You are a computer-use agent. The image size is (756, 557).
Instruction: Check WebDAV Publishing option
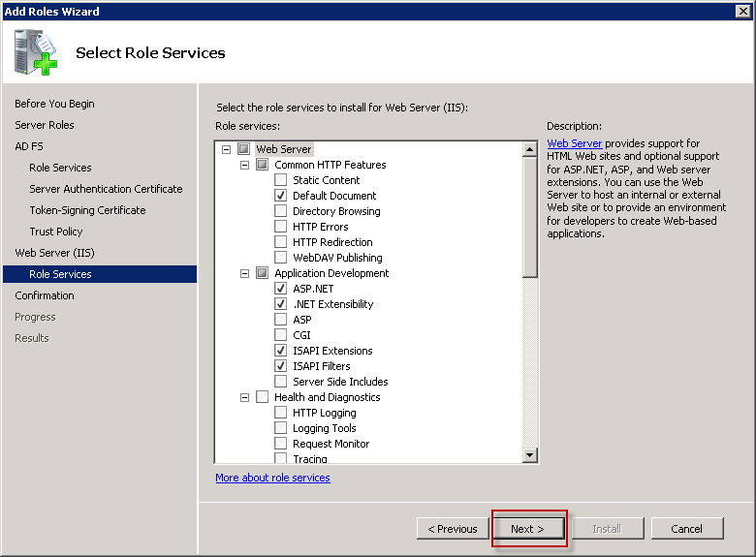point(281,258)
